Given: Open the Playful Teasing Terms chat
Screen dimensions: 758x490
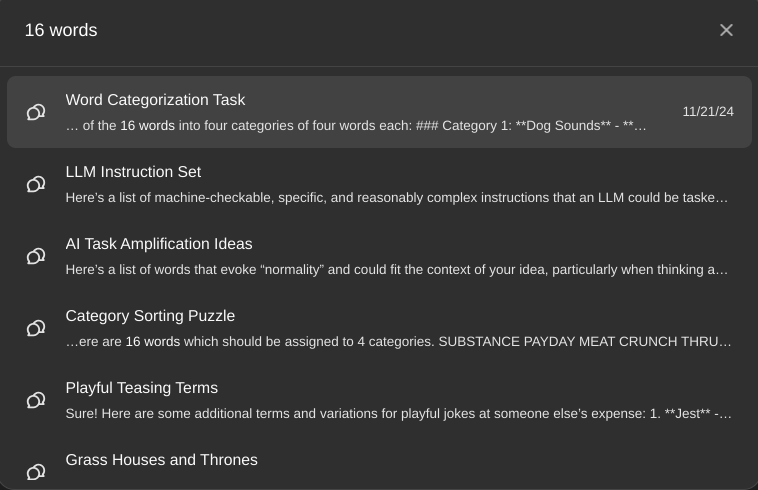Looking at the screenshot, I should [x=379, y=400].
